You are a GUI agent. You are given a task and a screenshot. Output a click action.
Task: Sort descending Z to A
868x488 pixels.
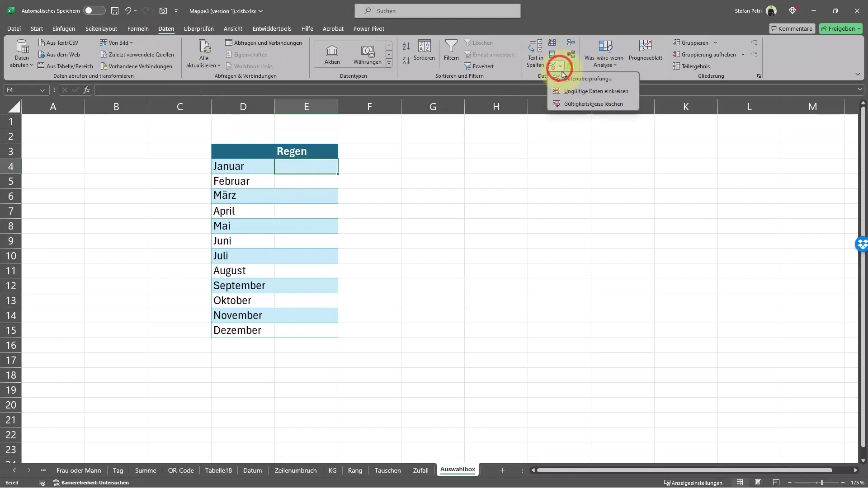[x=406, y=60]
